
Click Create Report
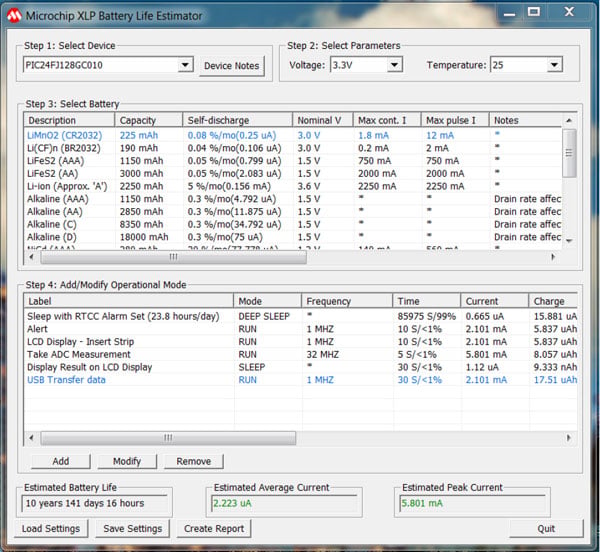tap(214, 528)
